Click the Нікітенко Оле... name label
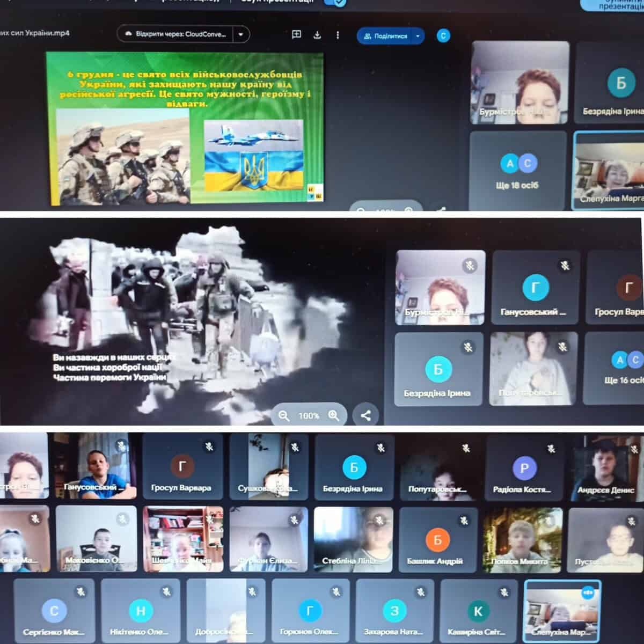The image size is (644, 644). (x=139, y=632)
